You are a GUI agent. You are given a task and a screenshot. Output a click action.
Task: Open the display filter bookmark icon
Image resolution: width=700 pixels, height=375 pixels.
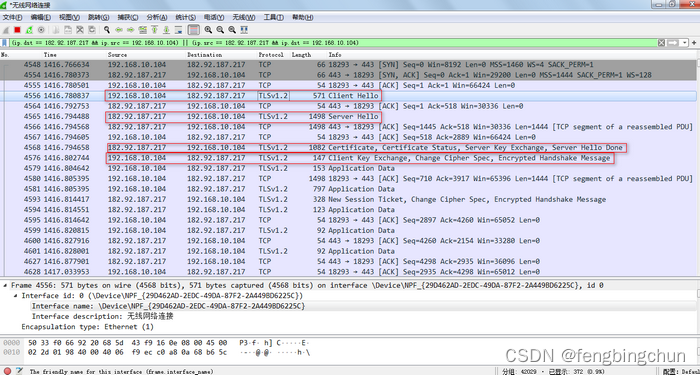tap(4, 43)
